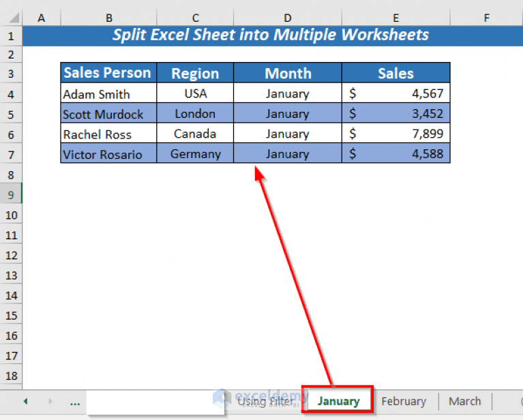The width and height of the screenshot is (523, 420).
Task: Open hidden sheets list via ellipsis
Action: click(75, 402)
